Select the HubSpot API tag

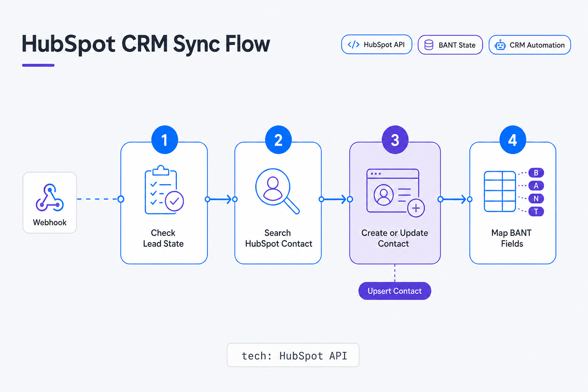(377, 44)
